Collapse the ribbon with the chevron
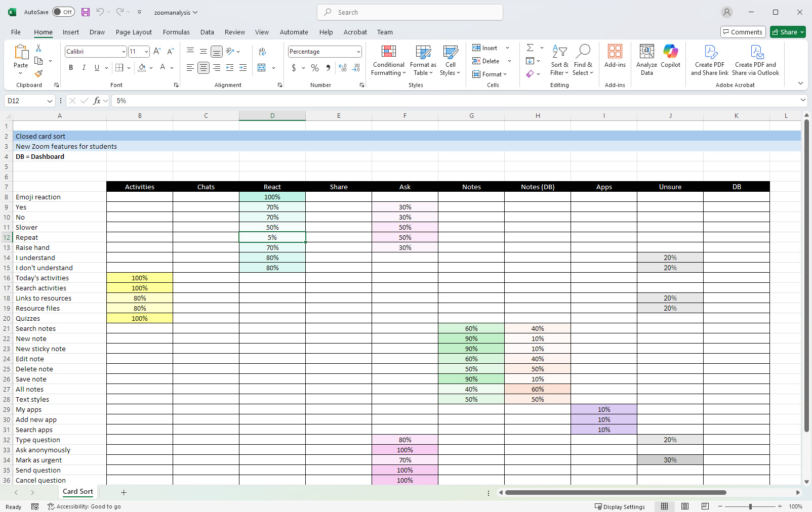This screenshot has width=812, height=512. click(800, 83)
